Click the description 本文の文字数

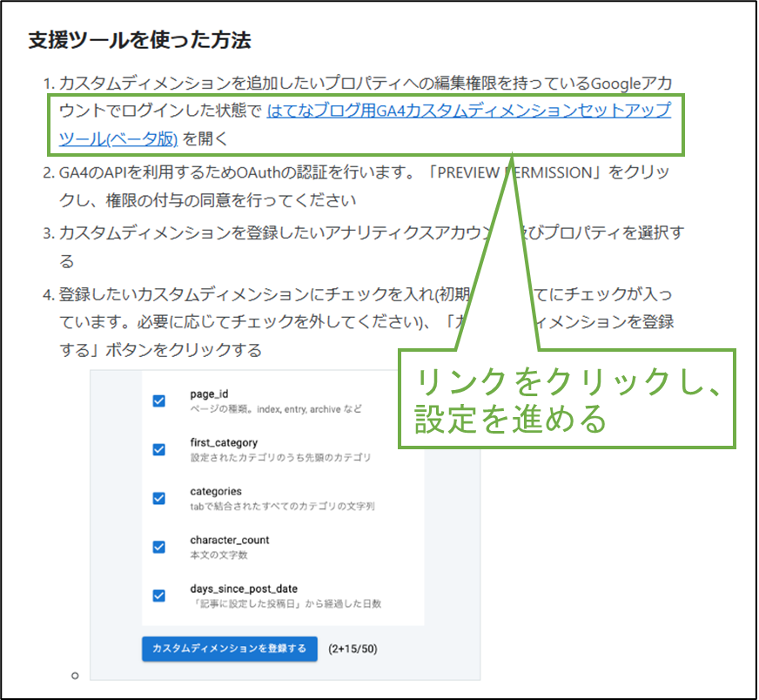tap(218, 555)
